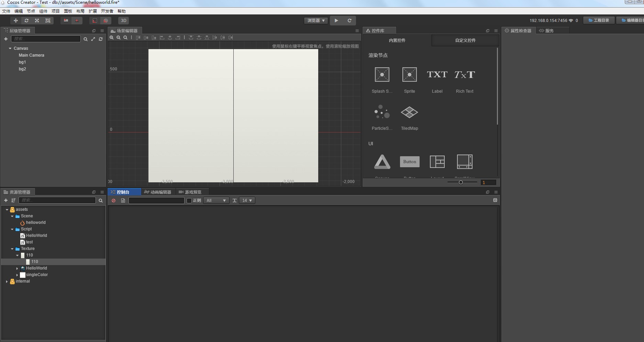Toggle local rotation mode button
Screen dimensions: 644x342
pyautogui.click(x=95, y=21)
